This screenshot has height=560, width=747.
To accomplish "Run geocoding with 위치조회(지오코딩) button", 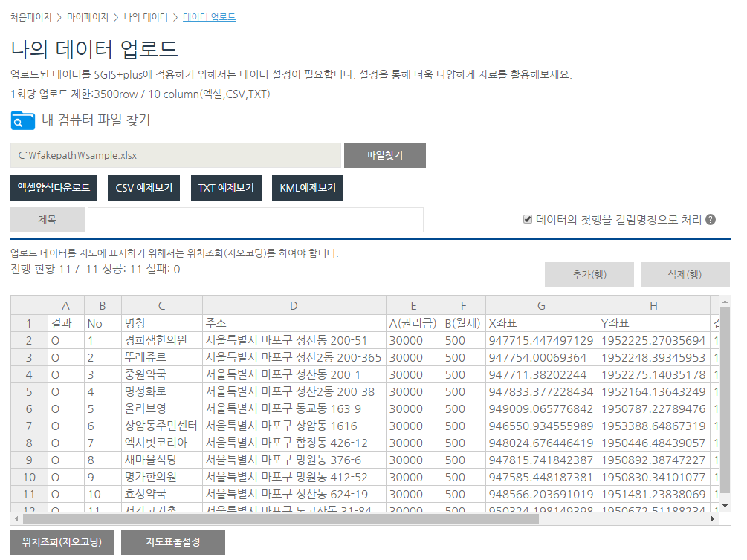I will 62,541.
